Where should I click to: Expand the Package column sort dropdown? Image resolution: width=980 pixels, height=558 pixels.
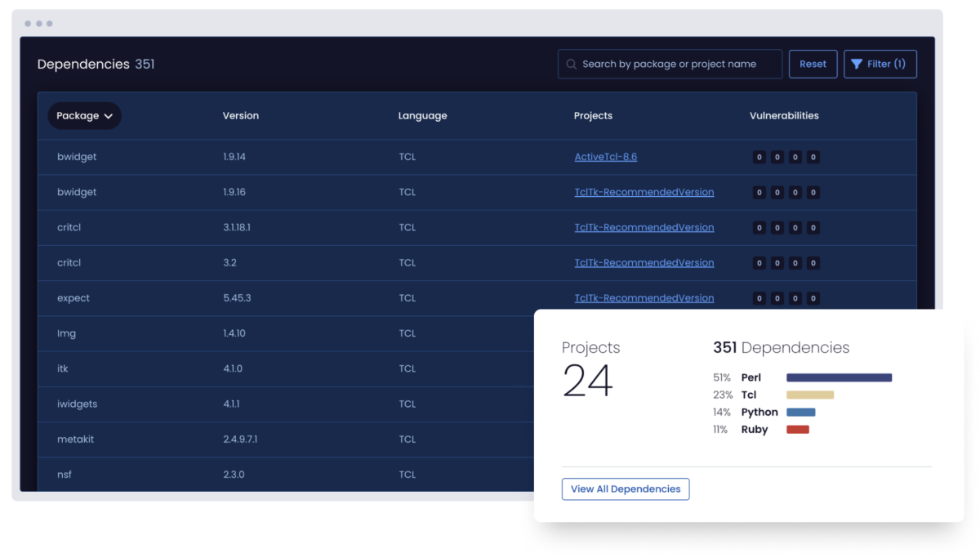pyautogui.click(x=84, y=116)
